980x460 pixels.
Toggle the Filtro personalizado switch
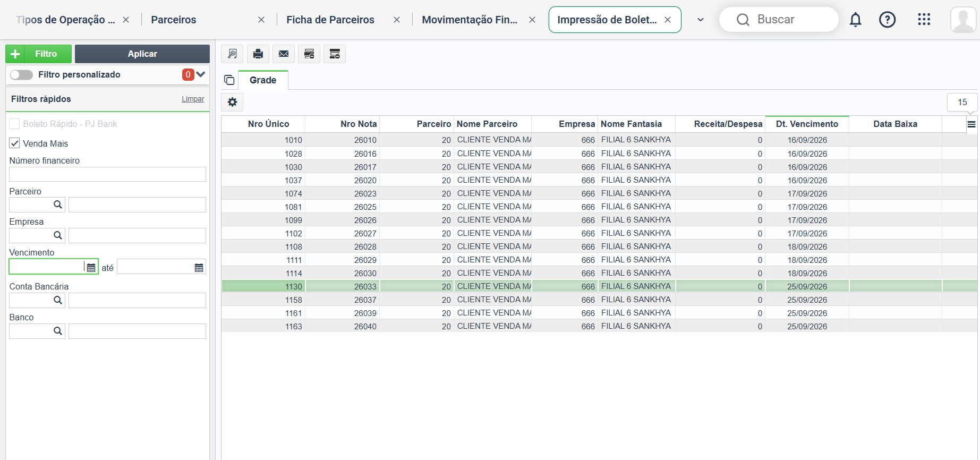pyautogui.click(x=22, y=75)
